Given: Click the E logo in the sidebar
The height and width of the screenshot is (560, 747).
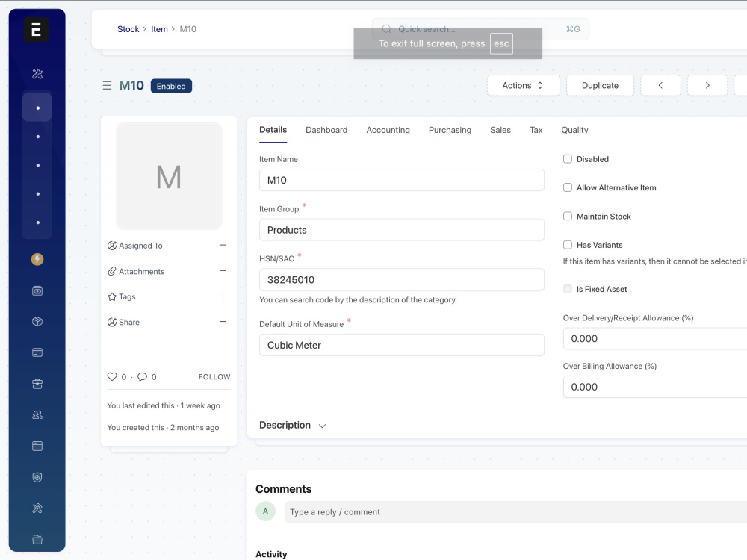Looking at the screenshot, I should click(x=36, y=30).
